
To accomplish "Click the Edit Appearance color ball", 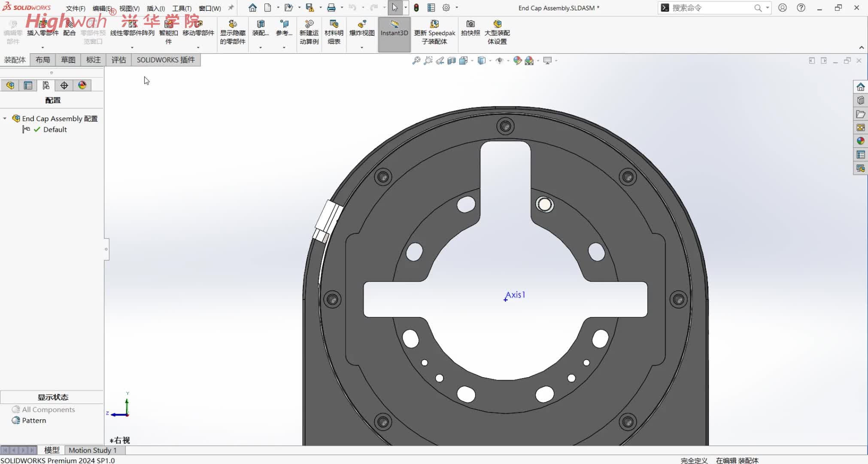I will 517,61.
